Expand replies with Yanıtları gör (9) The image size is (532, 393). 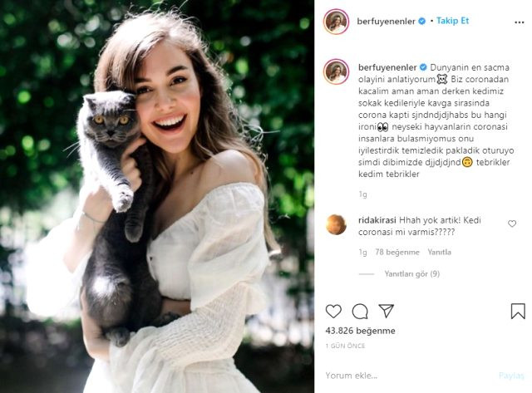[411, 273]
